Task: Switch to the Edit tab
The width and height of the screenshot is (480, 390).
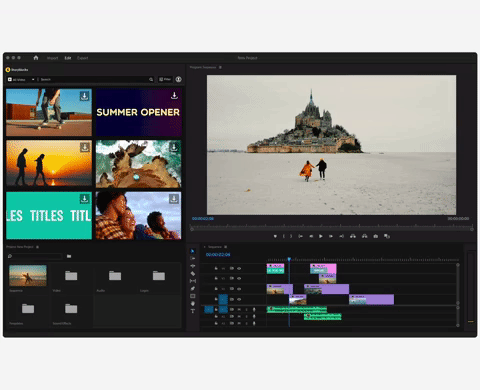Action: point(68,58)
